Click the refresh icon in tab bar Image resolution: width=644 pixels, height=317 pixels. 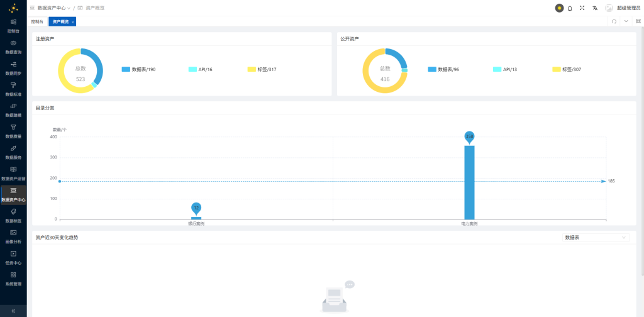point(614,21)
